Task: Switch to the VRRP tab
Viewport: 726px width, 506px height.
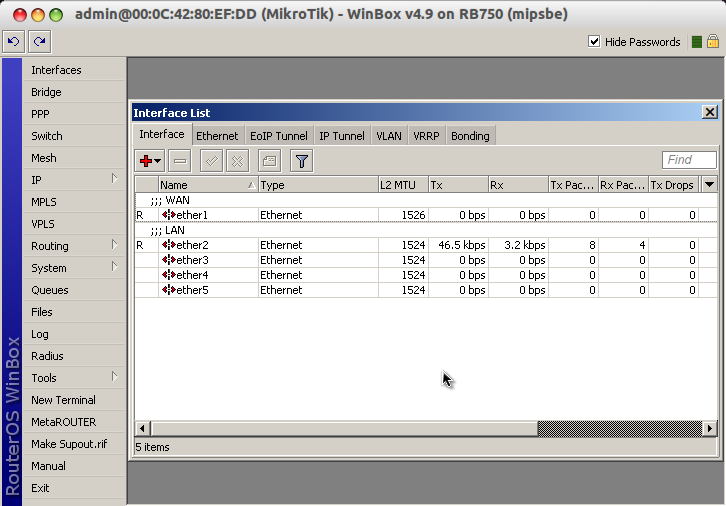Action: (426, 136)
